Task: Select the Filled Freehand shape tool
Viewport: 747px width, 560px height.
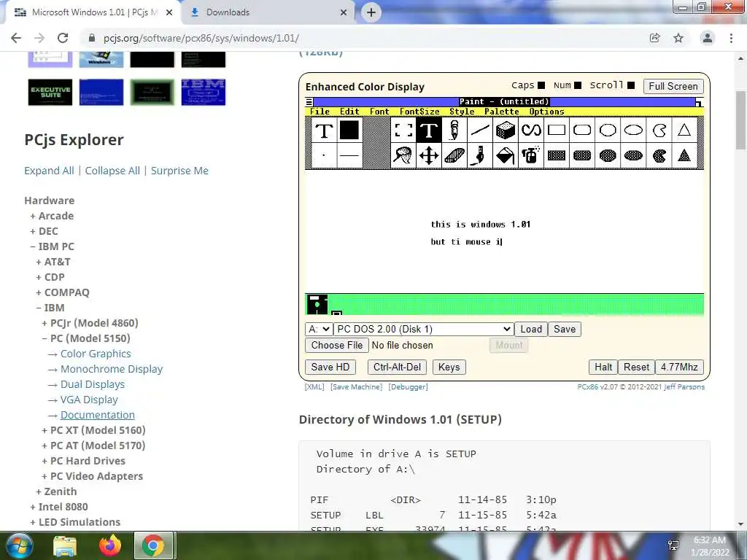Action: (x=659, y=155)
